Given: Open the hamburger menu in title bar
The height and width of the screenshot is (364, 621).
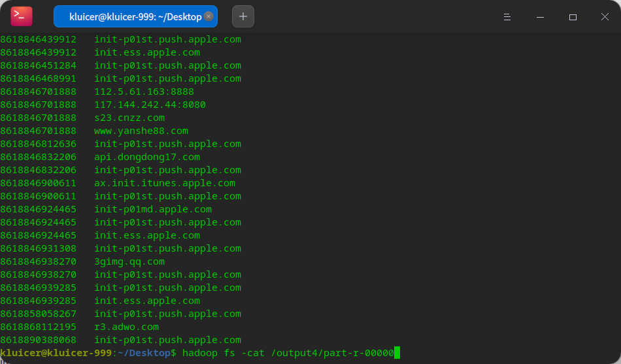Looking at the screenshot, I should tap(507, 17).
